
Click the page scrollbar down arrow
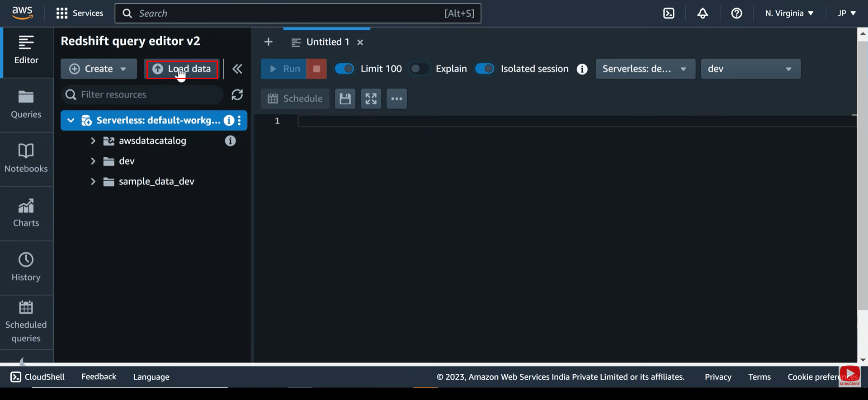coord(863,360)
